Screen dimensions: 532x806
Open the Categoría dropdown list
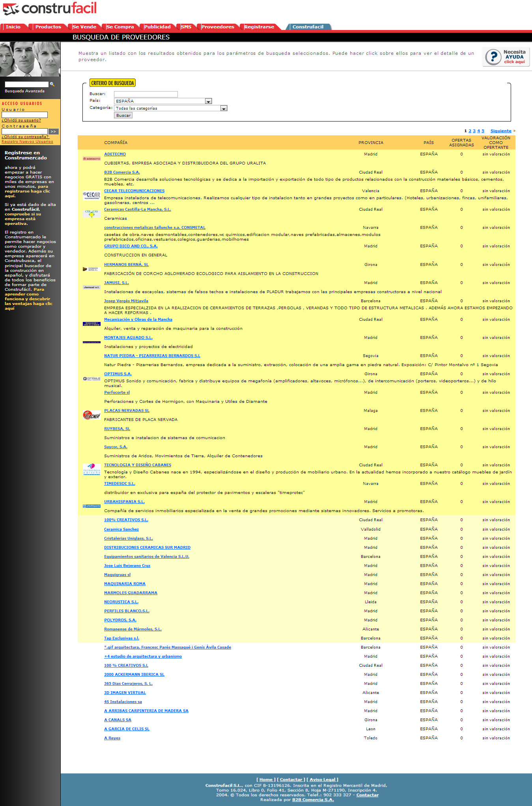pyautogui.click(x=224, y=108)
